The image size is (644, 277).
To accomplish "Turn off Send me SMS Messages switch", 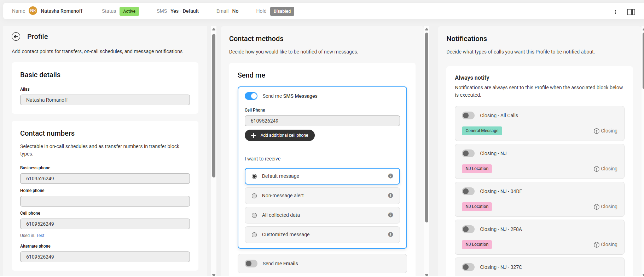I will pyautogui.click(x=251, y=96).
